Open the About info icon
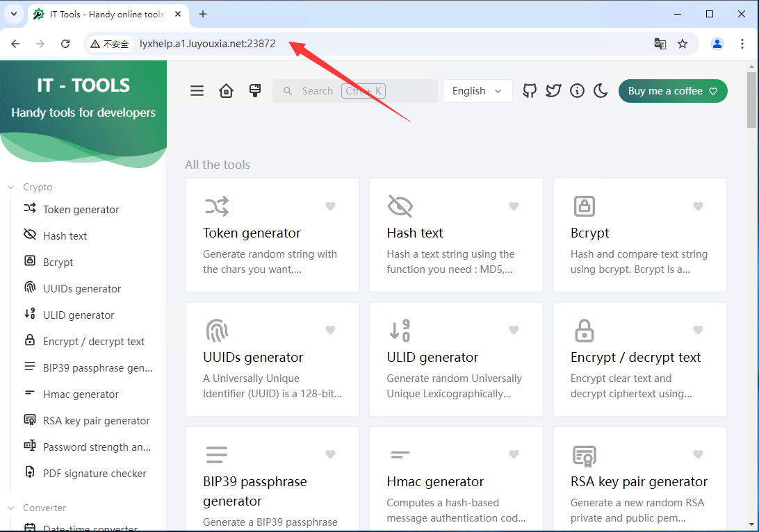Viewport: 759px width, 532px height. [x=577, y=91]
